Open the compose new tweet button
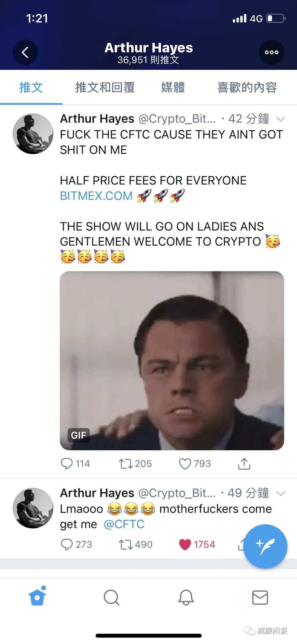297x644 pixels. (265, 546)
